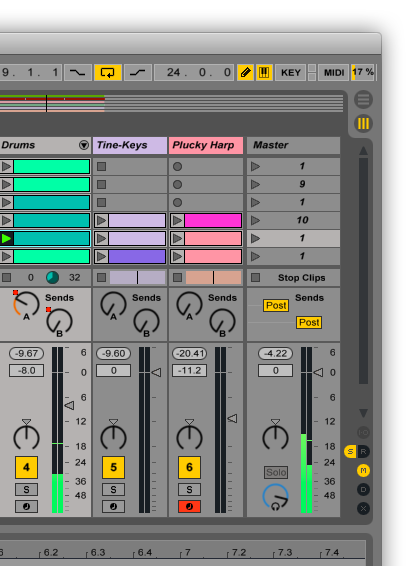
Task: Launch the magenta Plucky Harp clip
Action: pos(177,220)
